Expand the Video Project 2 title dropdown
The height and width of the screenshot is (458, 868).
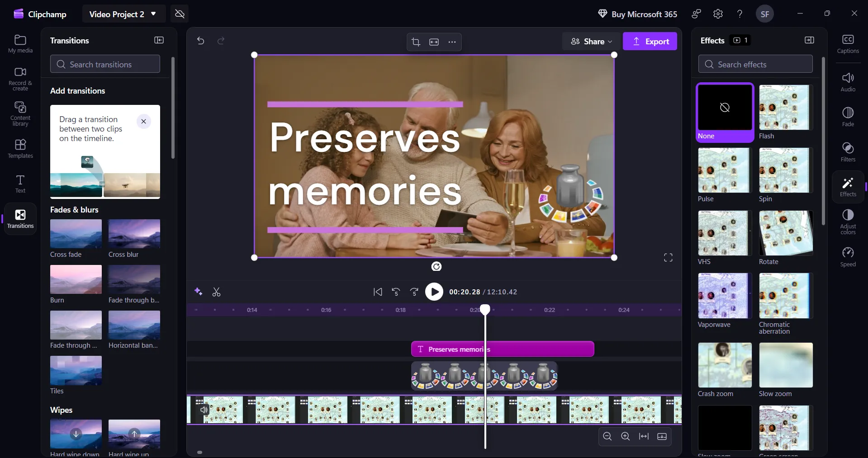[152, 14]
